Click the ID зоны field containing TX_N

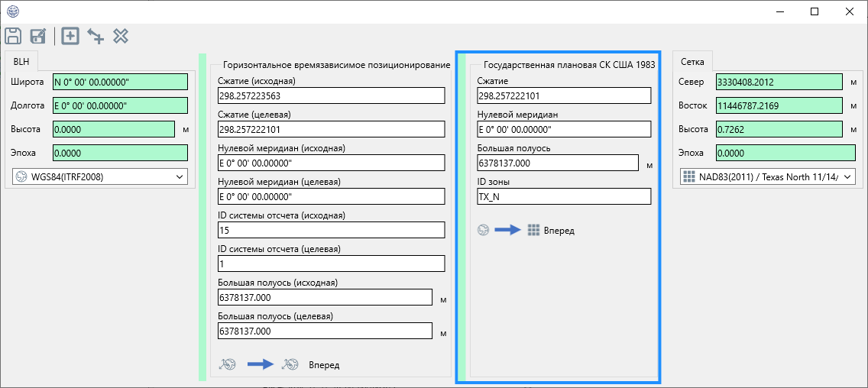(x=563, y=196)
